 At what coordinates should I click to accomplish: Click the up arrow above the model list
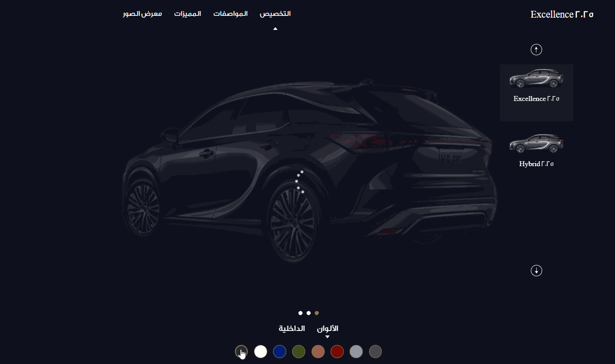coord(536,49)
